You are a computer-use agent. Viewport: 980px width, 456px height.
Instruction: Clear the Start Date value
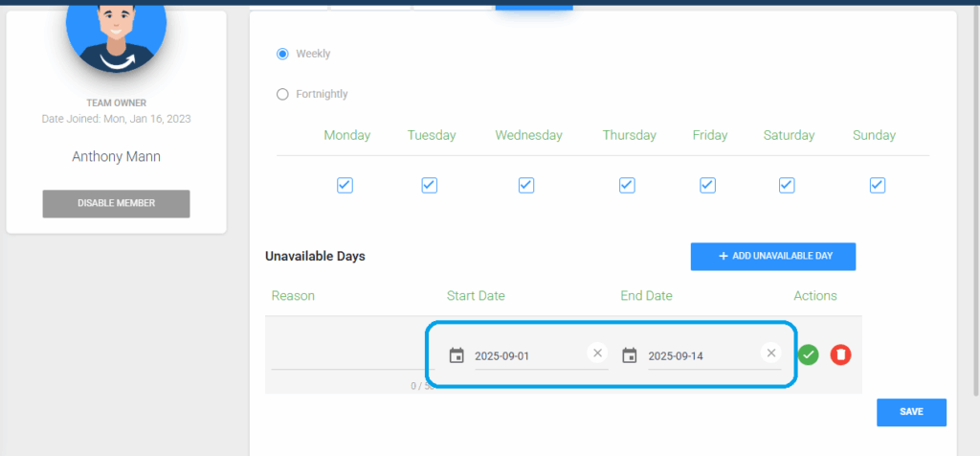pyautogui.click(x=598, y=353)
